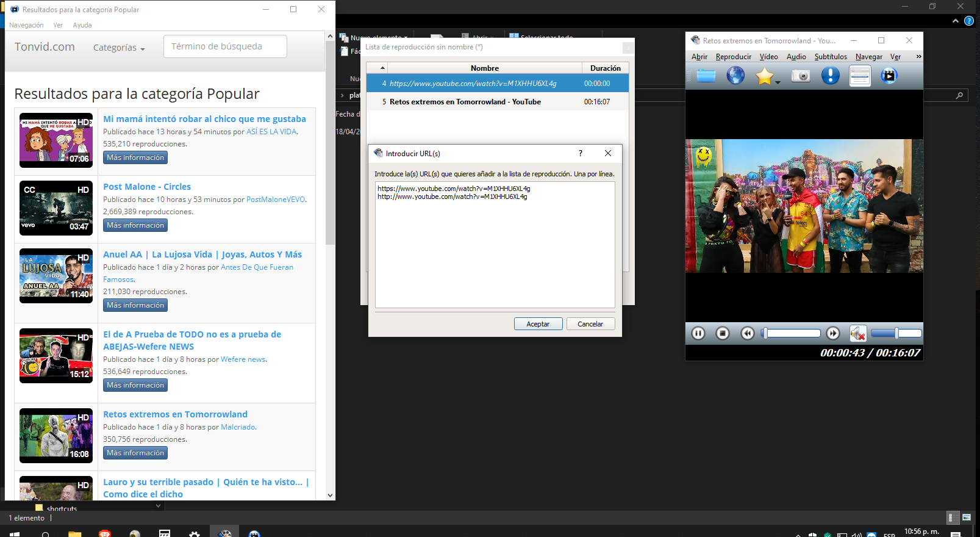Click the Windows Start button on taskbar
Image resolution: width=980 pixels, height=537 pixels.
pyautogui.click(x=15, y=533)
